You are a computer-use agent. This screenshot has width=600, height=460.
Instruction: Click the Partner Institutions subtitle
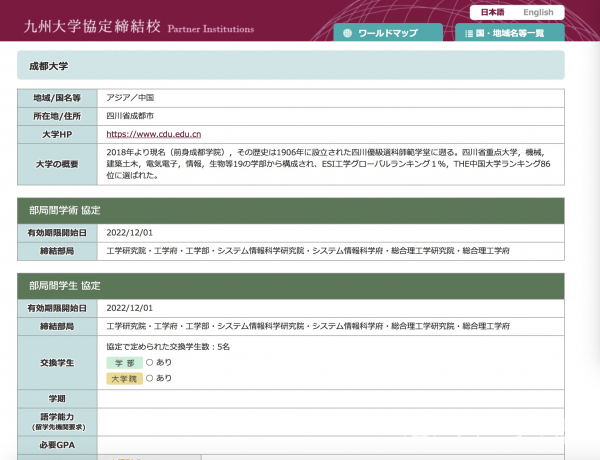click(x=211, y=29)
